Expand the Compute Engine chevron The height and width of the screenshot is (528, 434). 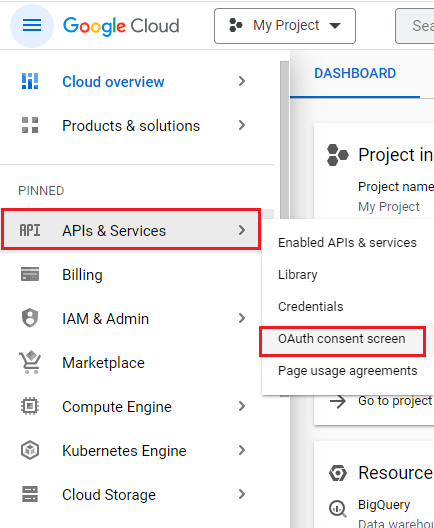(x=242, y=406)
